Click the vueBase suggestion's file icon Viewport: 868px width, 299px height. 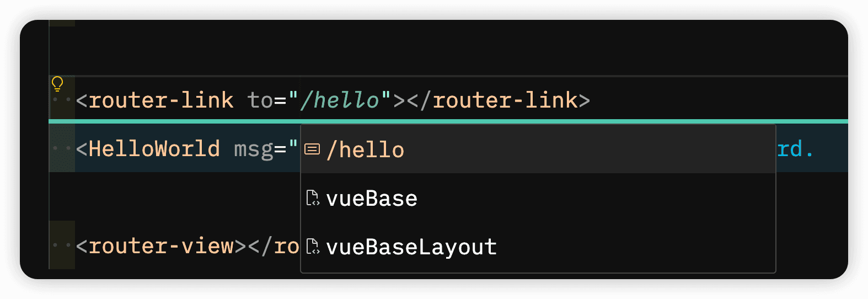point(313,198)
